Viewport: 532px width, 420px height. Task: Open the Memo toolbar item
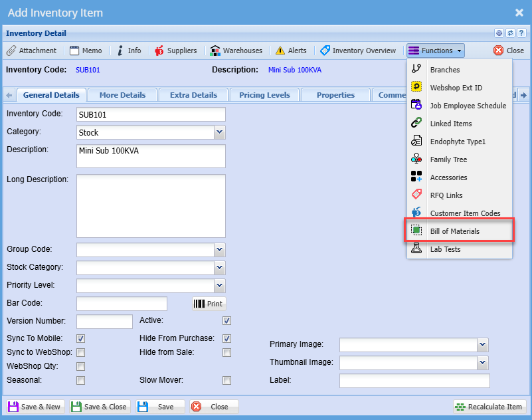(86, 51)
